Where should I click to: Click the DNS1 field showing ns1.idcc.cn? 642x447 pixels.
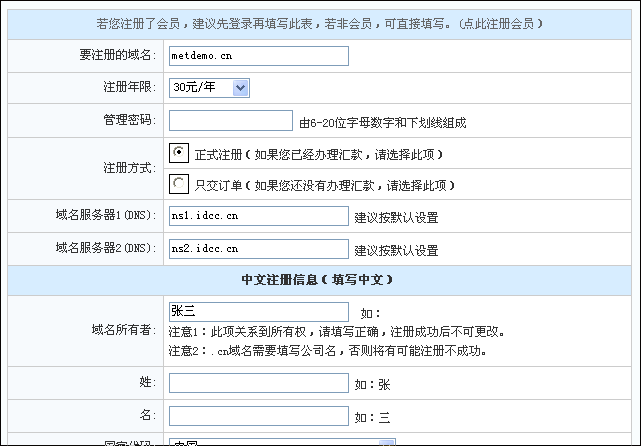point(259,216)
